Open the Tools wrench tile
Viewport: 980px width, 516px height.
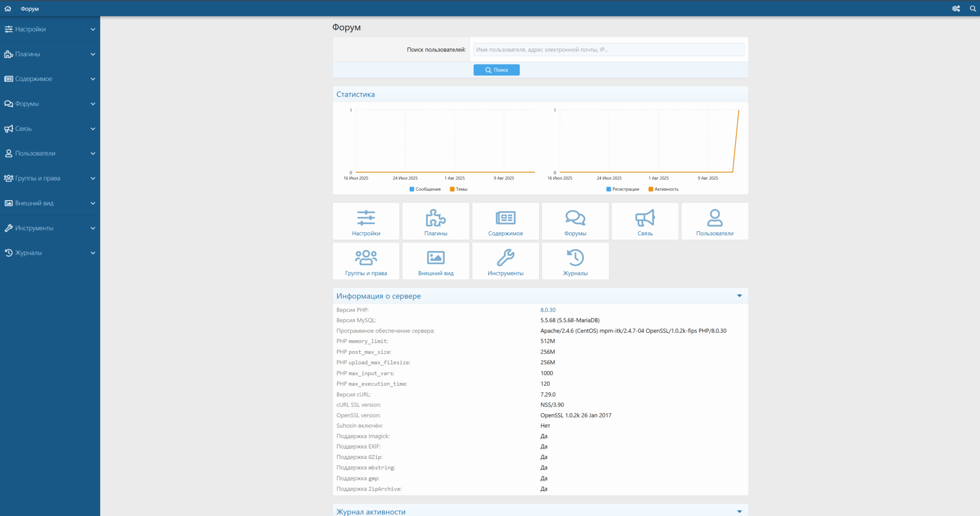tap(505, 261)
